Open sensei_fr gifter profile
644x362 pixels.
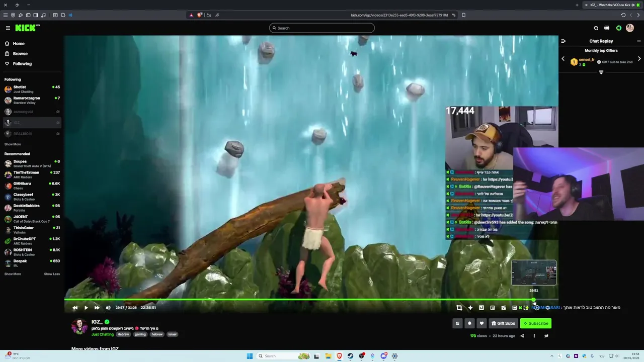(x=587, y=60)
